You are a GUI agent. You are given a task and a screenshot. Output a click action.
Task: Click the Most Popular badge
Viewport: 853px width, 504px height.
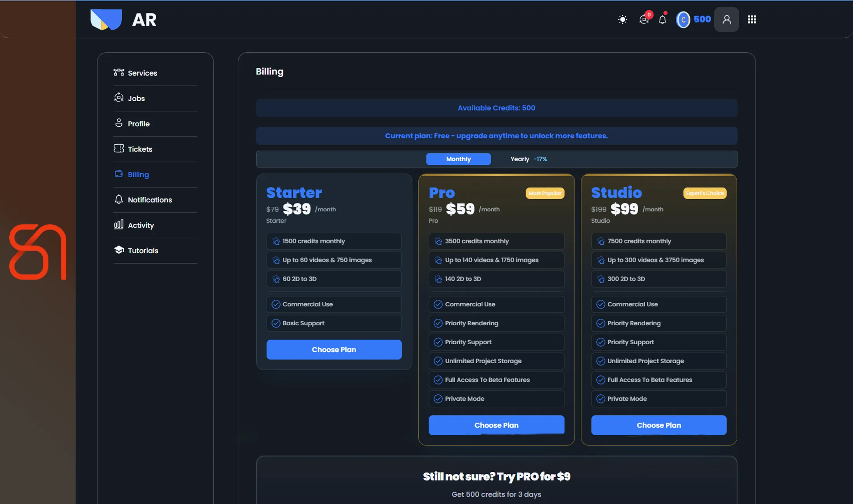click(x=545, y=193)
